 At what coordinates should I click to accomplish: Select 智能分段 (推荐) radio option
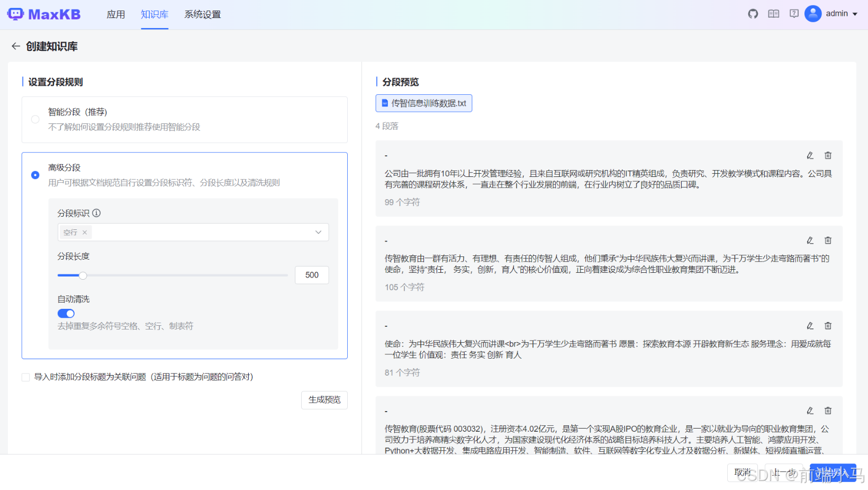[x=35, y=119]
